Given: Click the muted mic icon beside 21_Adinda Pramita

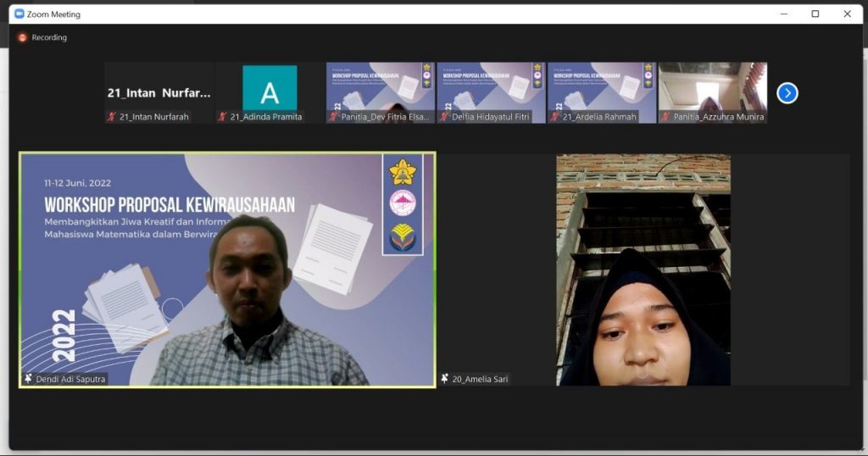Looking at the screenshot, I should [x=223, y=117].
